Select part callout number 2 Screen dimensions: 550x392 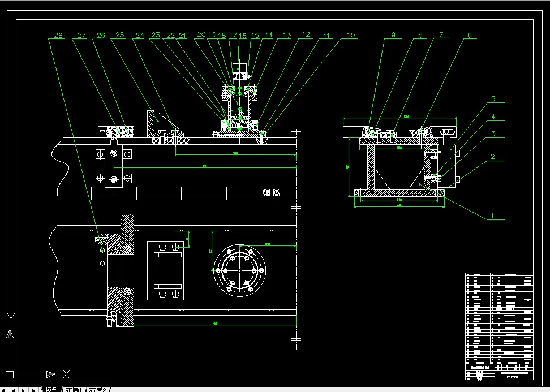click(x=493, y=157)
